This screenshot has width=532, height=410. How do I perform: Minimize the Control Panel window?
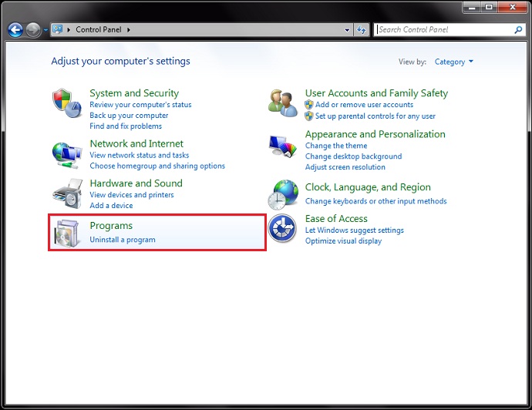click(x=471, y=7)
